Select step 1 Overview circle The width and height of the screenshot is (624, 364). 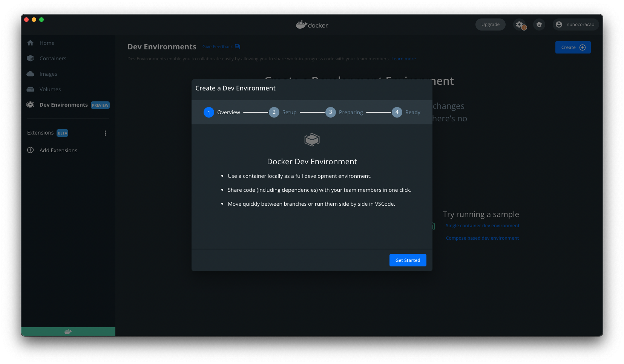[x=209, y=112]
